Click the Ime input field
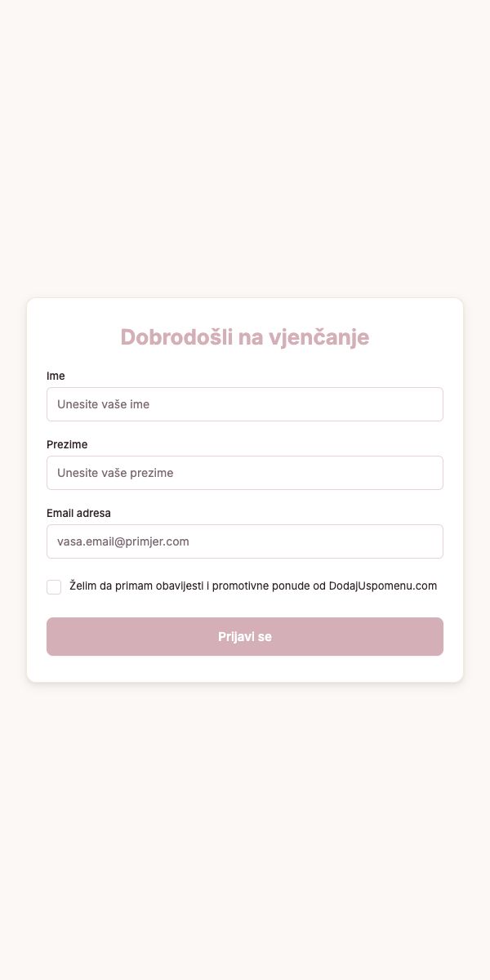 point(245,404)
